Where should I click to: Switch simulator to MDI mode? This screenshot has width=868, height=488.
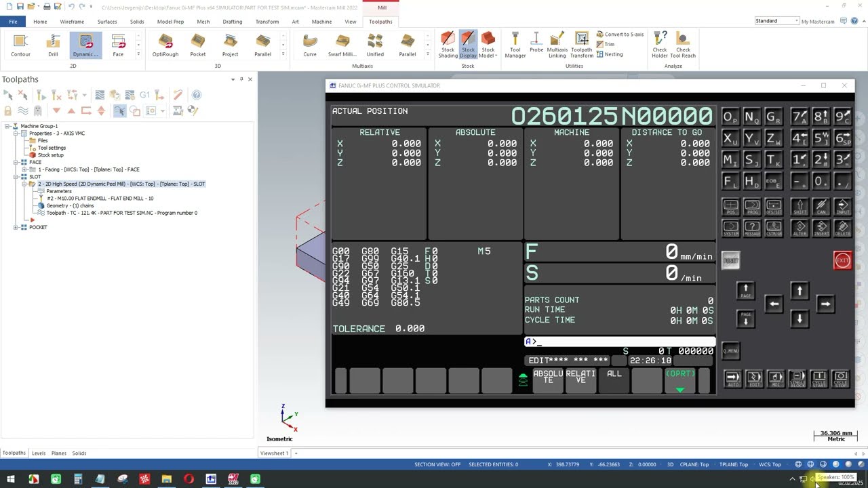click(776, 379)
